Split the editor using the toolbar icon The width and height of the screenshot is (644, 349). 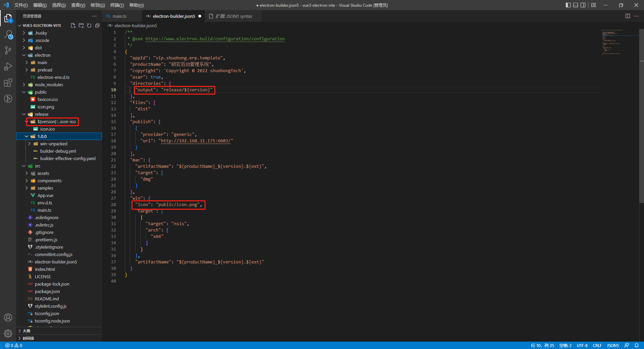[x=628, y=16]
